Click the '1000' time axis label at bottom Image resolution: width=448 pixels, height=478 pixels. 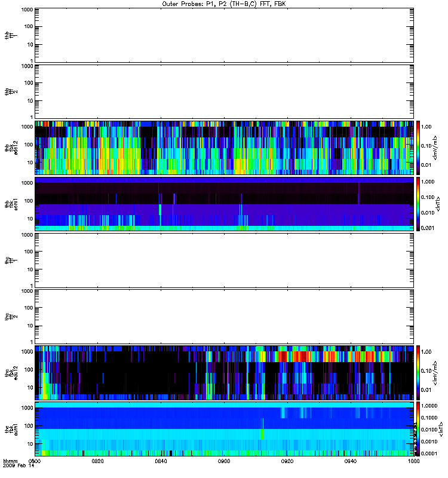tap(413, 461)
